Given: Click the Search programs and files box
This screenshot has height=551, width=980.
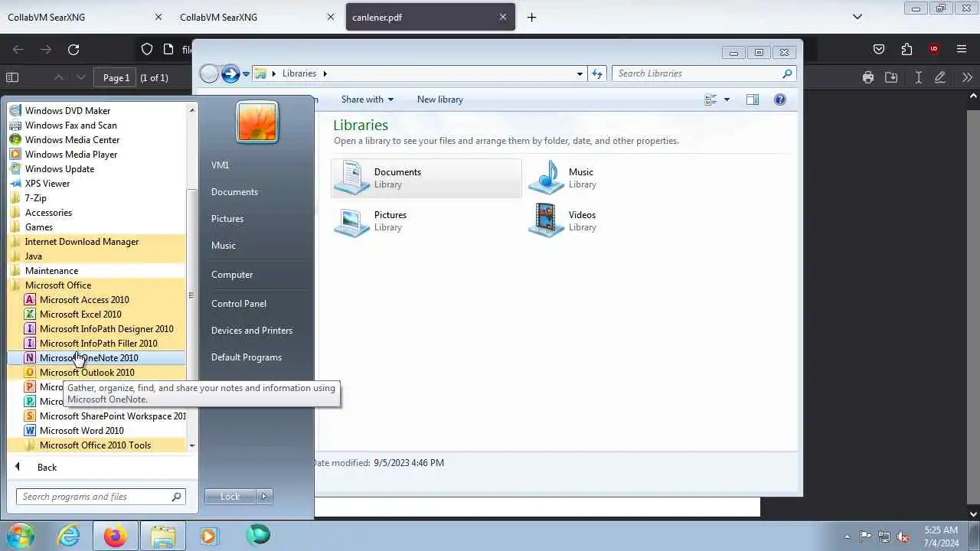Looking at the screenshot, I should pos(100,497).
